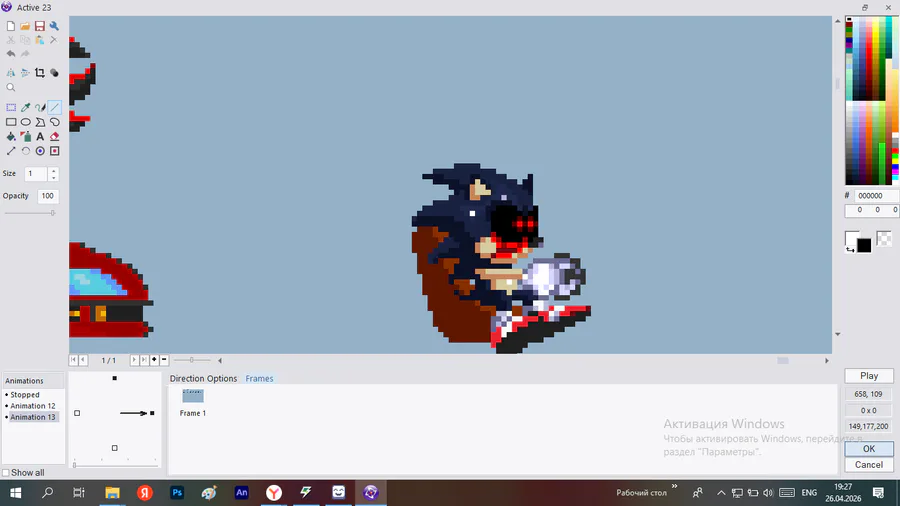This screenshot has height=506, width=900.
Task: Select the Rectangle tool
Action: click(x=11, y=122)
